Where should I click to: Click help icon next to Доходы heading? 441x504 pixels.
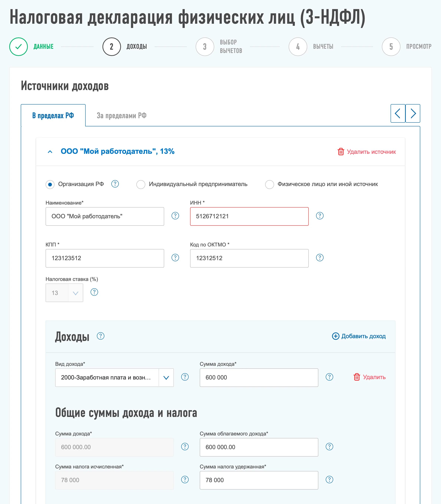click(x=100, y=336)
